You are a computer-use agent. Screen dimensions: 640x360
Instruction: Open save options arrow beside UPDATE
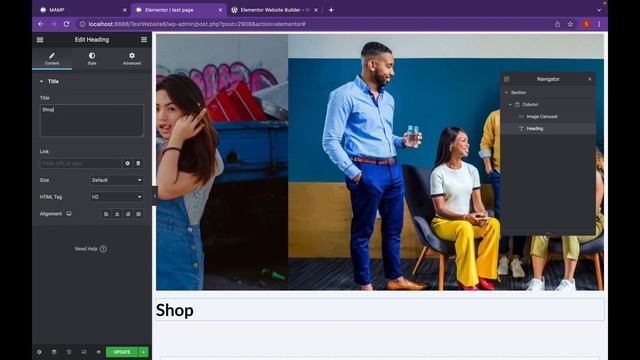coord(143,352)
